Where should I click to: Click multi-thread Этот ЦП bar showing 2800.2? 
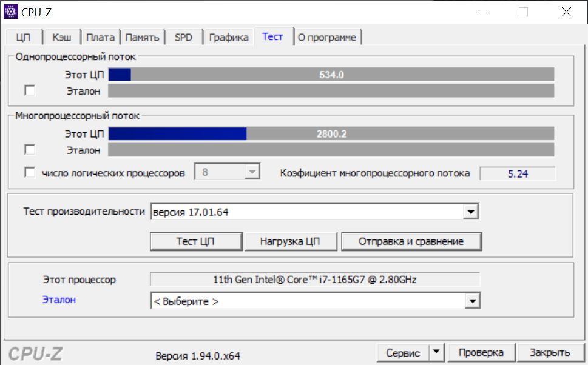pos(331,134)
